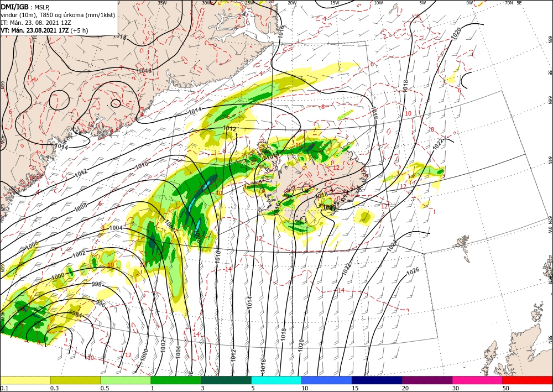Viewport: 553px width, 392px height.
Task: Click the legend value '15'
Action: point(355,388)
